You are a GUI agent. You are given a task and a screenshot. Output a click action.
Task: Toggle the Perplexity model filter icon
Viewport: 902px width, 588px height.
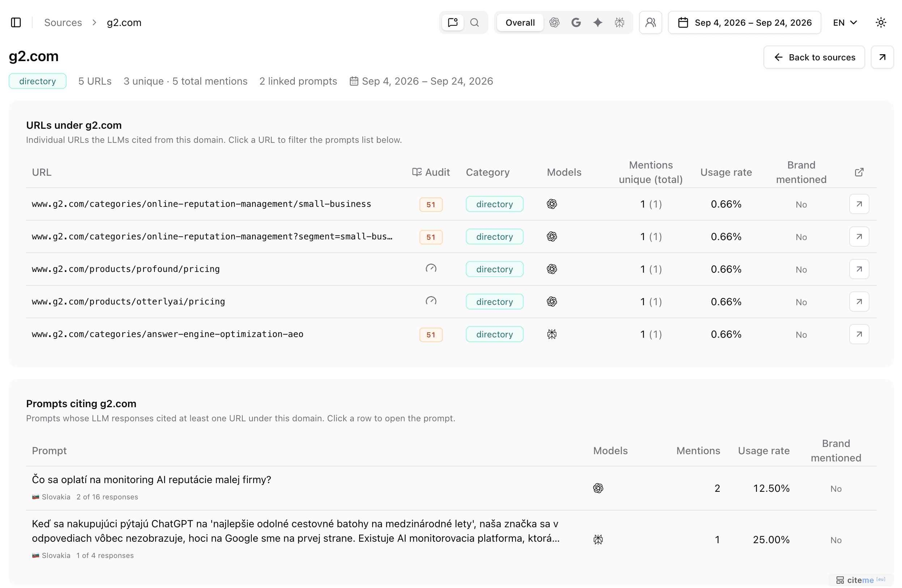point(619,22)
